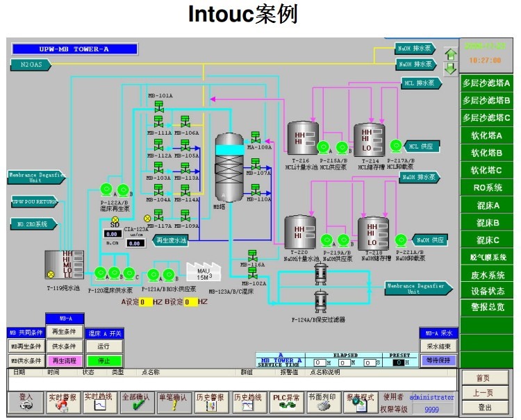Open 实时警报 real-time alarms
521x420 pixels.
63,403
